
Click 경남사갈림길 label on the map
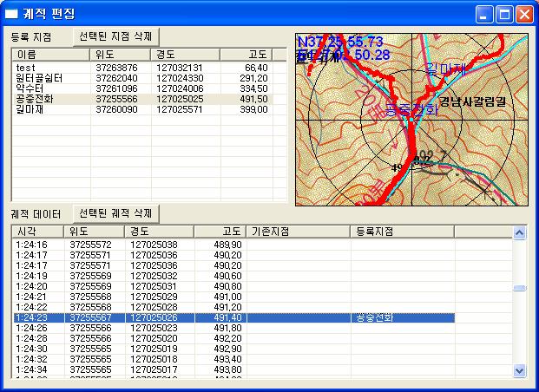(x=473, y=101)
